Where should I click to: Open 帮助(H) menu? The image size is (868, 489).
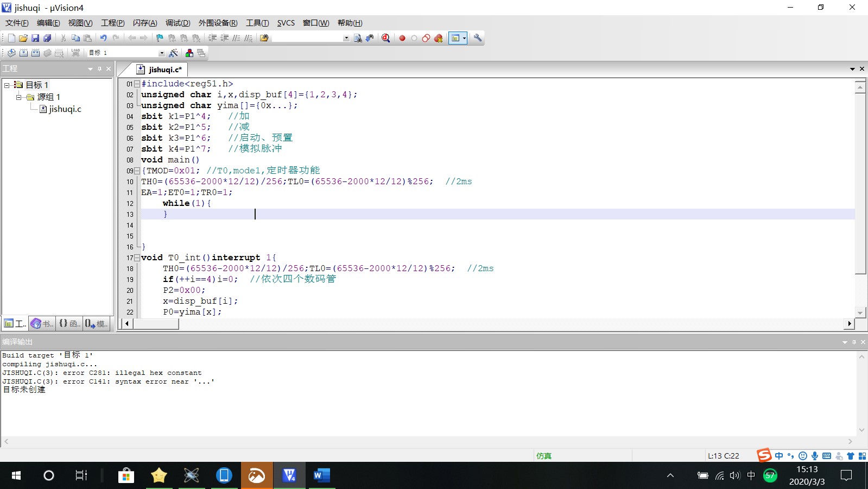coord(350,23)
